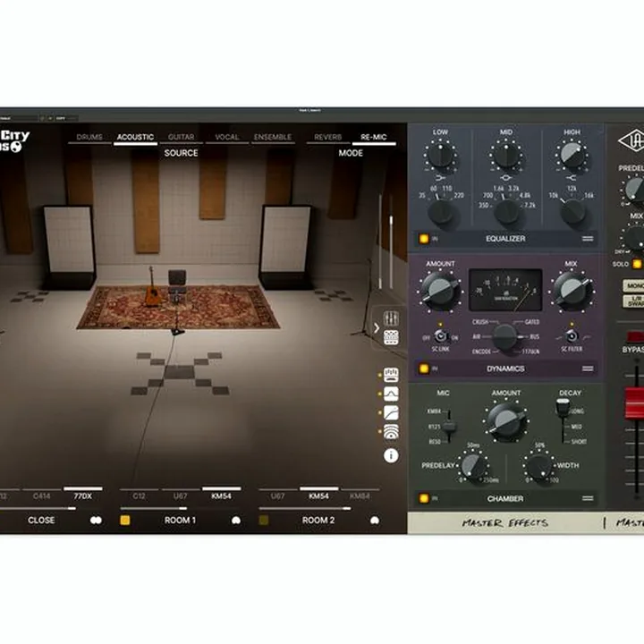Screen dimensions: 644x644
Task: Click the low shelf filter shape icon
Action: pyautogui.click(x=440, y=178)
